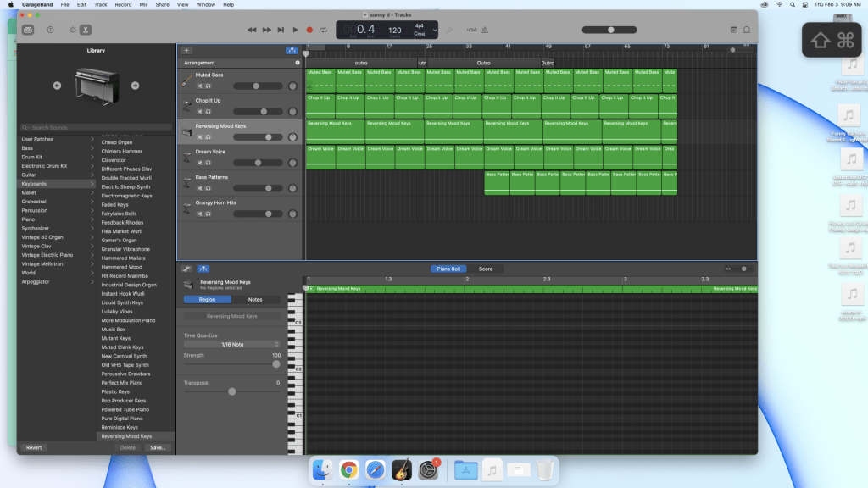Click the Search Sounds field in the Library
The height and width of the screenshot is (488, 868).
(x=96, y=127)
